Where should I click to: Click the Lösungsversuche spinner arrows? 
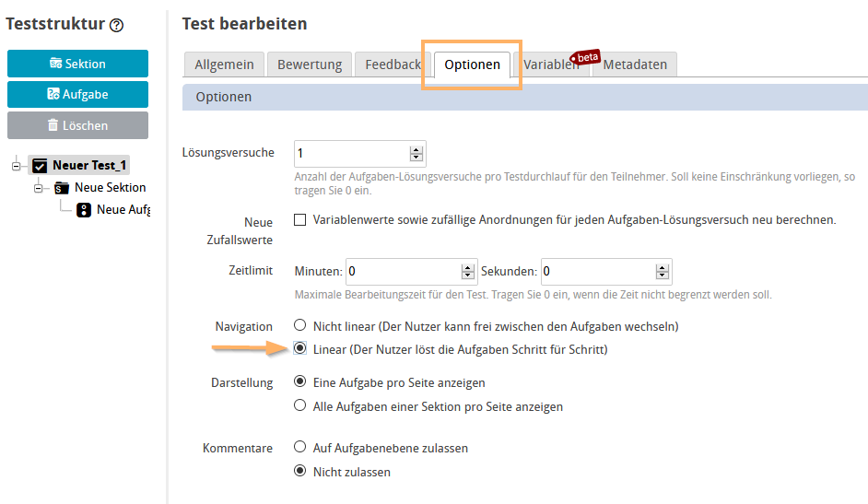(416, 154)
